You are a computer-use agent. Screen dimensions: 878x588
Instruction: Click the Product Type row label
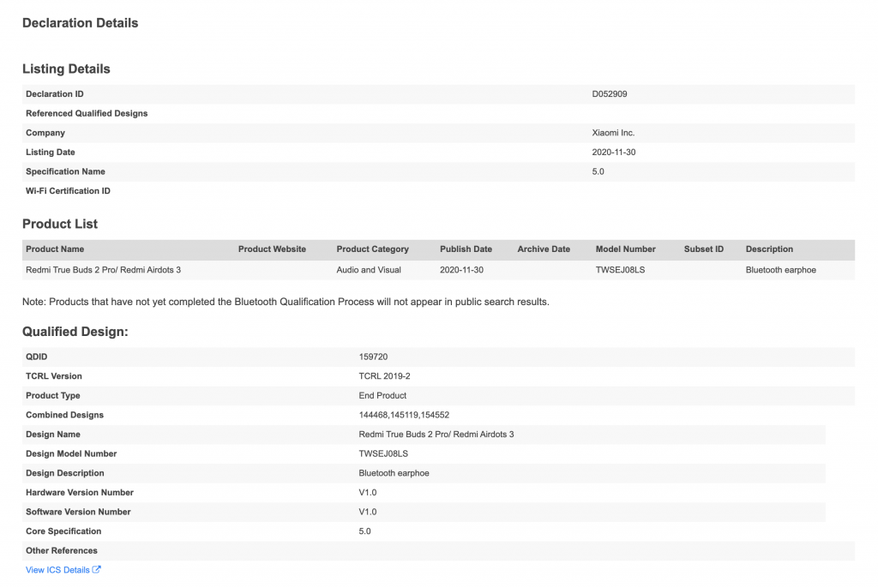click(52, 395)
